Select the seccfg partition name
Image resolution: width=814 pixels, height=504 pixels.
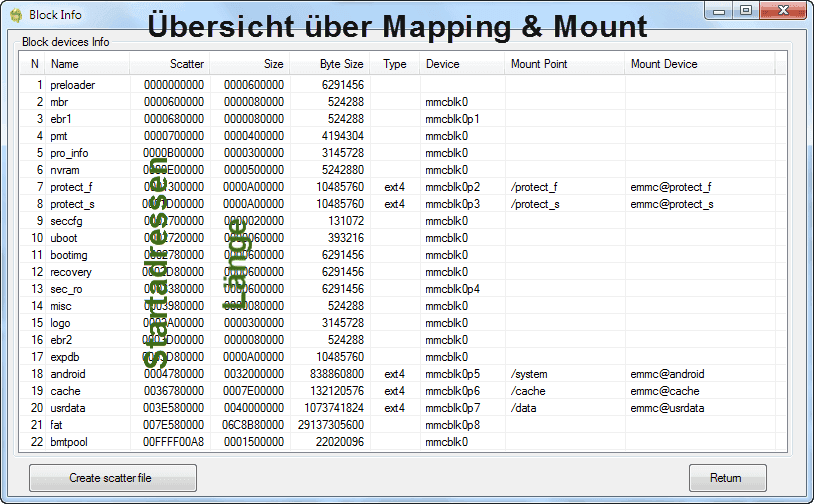tap(66, 221)
